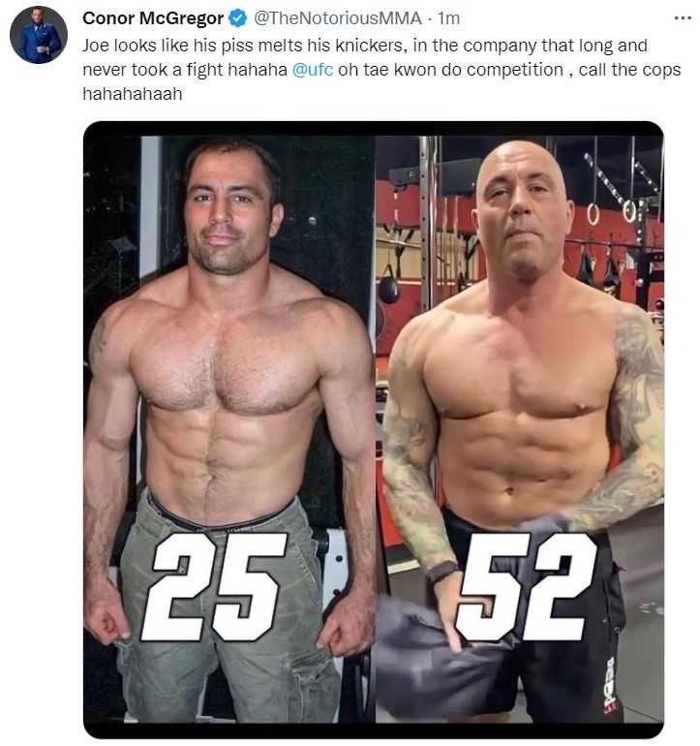Click the tweet's first line of text

tap(365, 46)
